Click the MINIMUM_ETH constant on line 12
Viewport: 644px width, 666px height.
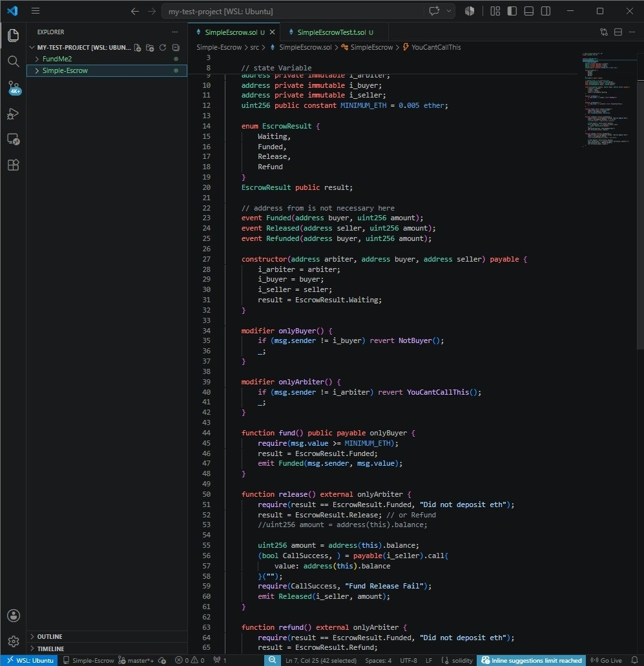pos(363,105)
